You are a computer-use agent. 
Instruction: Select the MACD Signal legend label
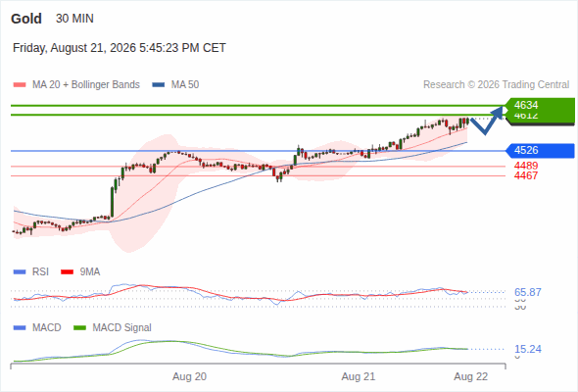122,328
